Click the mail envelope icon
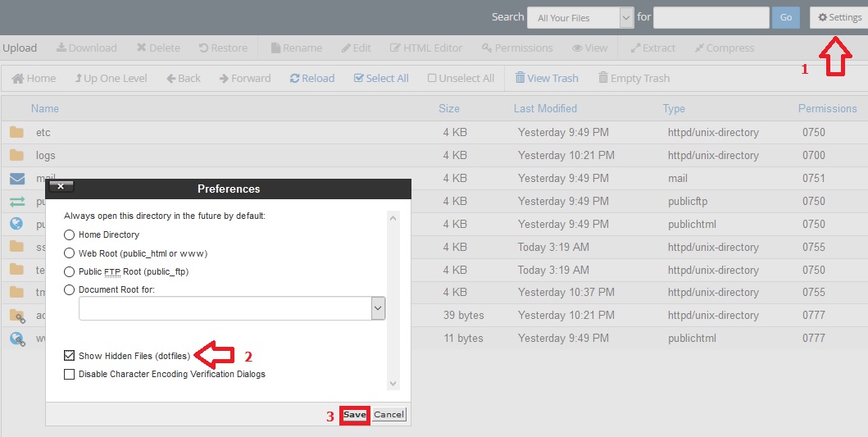868x437 pixels. click(x=17, y=179)
